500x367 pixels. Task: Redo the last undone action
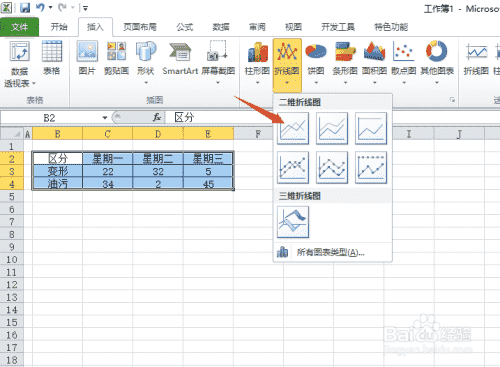[62, 7]
